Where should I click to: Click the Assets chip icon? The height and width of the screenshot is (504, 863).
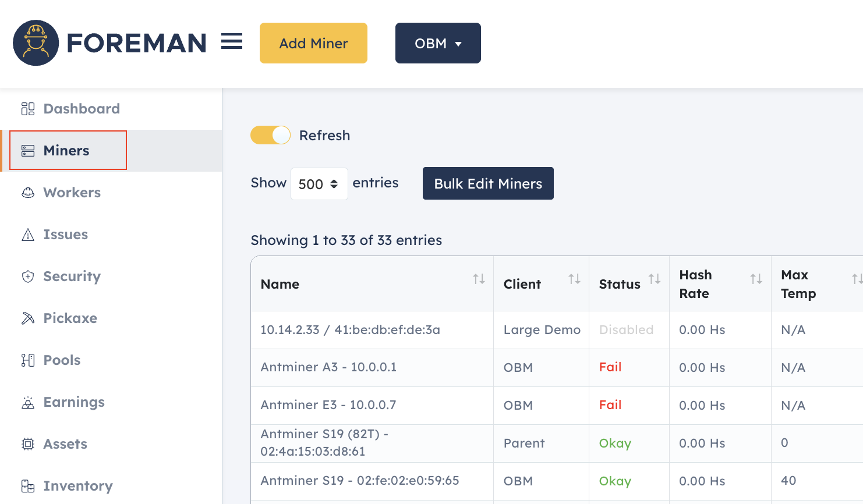coord(28,444)
